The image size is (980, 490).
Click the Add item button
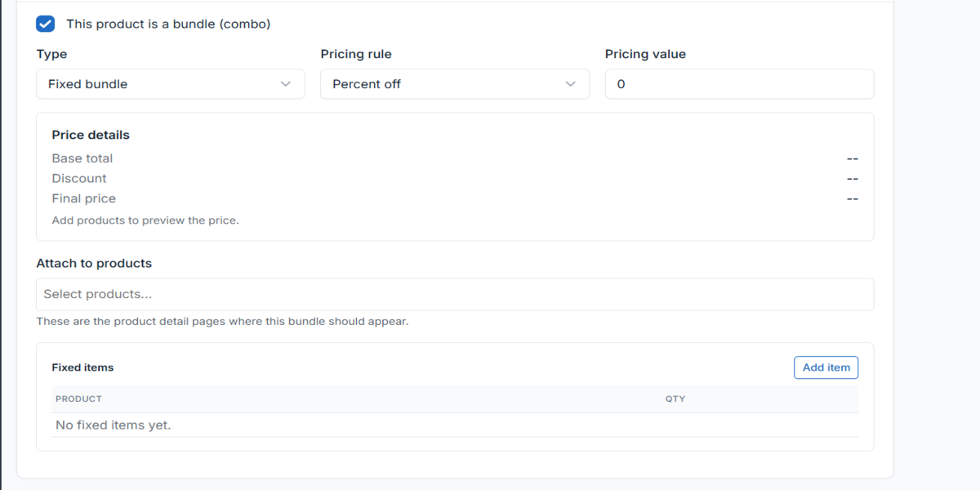[826, 367]
